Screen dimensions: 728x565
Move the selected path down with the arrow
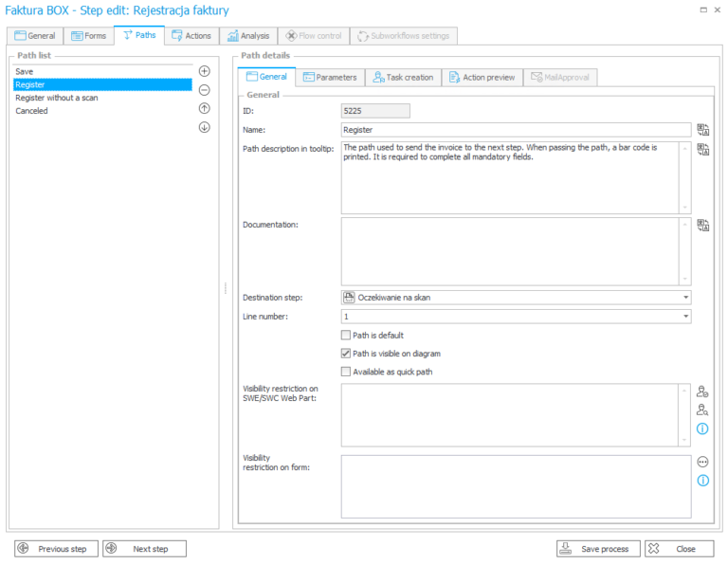(x=205, y=127)
